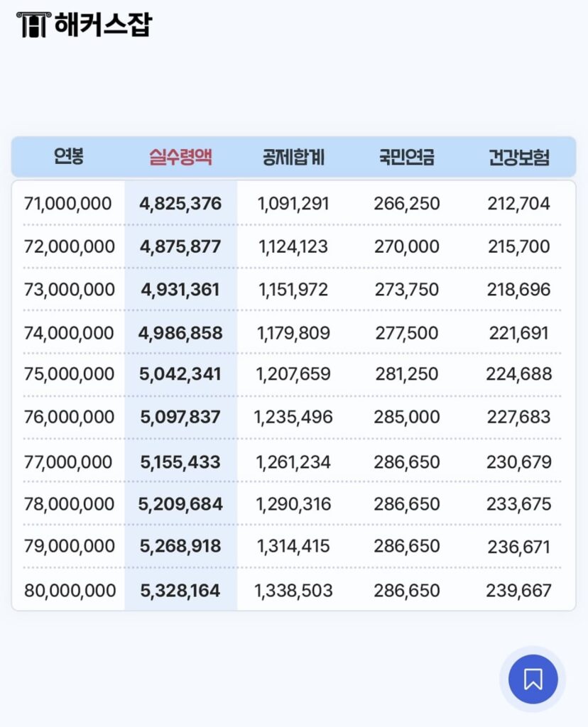Viewport: 588px width, 727px height.
Task: Click the 공제합계 column header
Action: pyautogui.click(x=293, y=157)
